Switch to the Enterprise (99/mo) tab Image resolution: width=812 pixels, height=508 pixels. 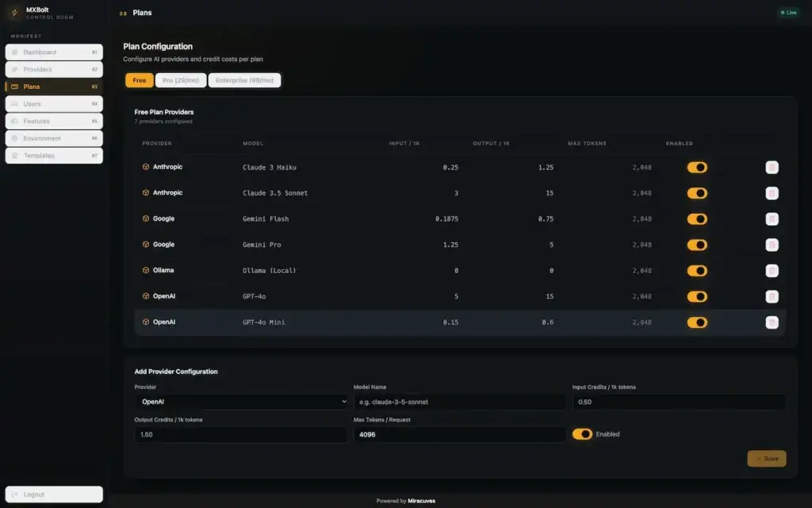coord(244,80)
